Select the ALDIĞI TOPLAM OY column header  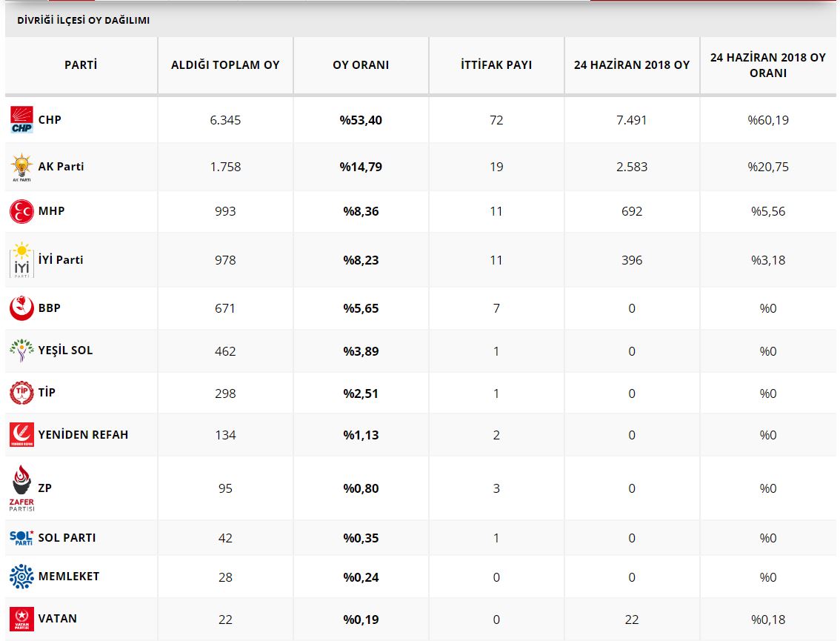[225, 65]
